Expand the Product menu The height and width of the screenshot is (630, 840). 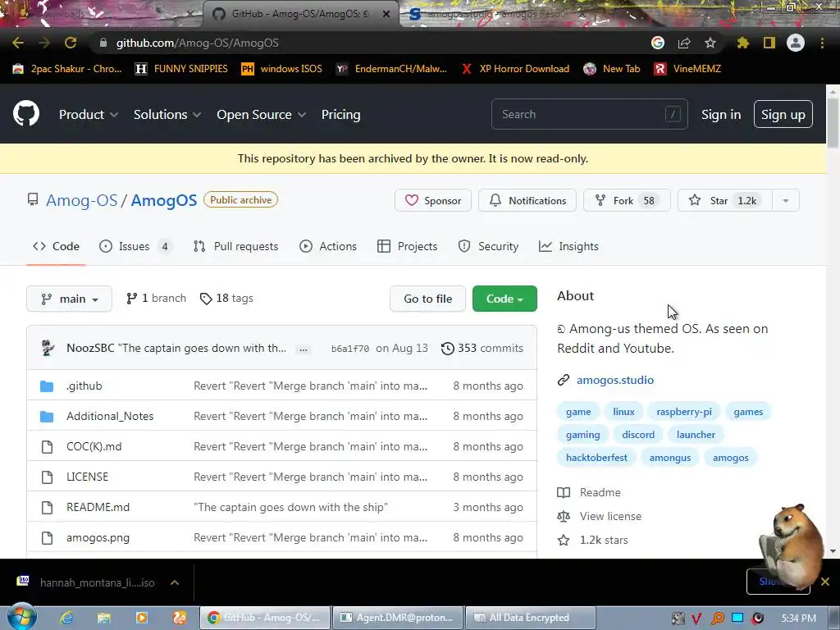(x=89, y=115)
